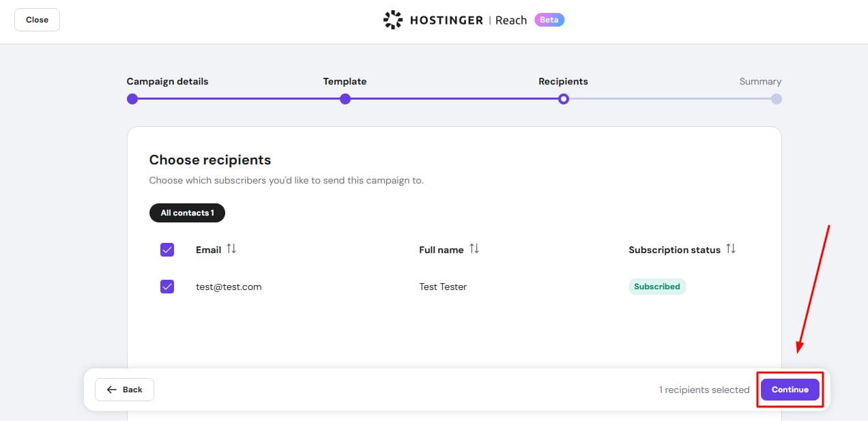The image size is (868, 421).
Task: Click the test@test.com email entry
Action: point(229,287)
